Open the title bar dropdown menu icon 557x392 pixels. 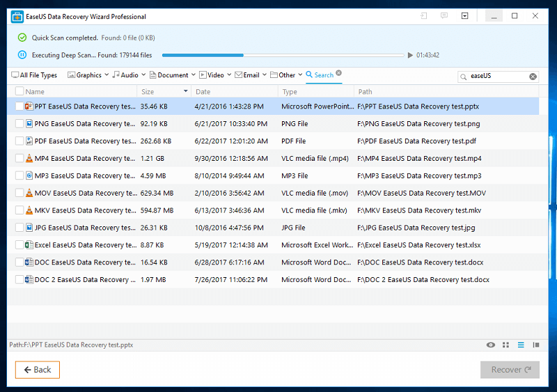pos(464,16)
